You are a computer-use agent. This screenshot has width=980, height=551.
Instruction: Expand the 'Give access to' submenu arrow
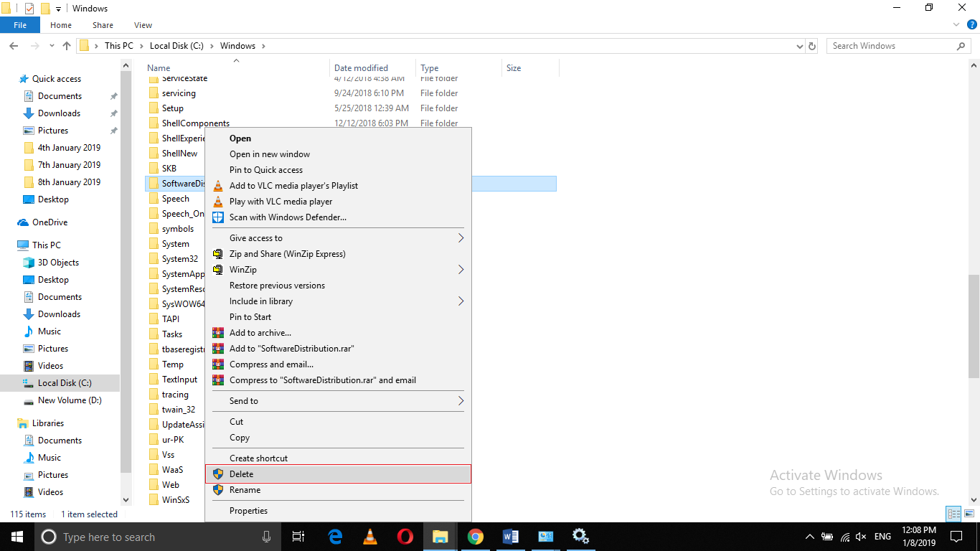pyautogui.click(x=461, y=237)
